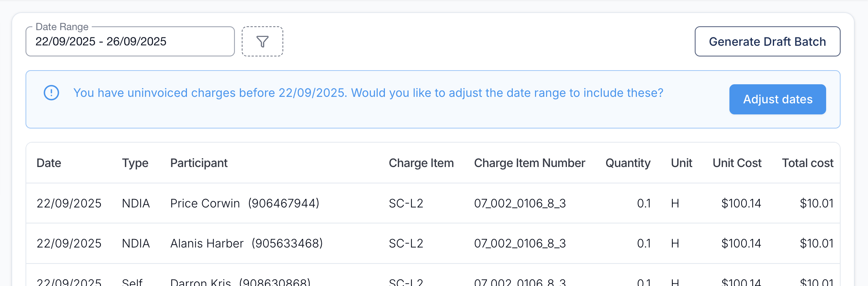Select the Price Corwin participant row
Image resolution: width=868 pixels, height=286 pixels.
(x=205, y=204)
